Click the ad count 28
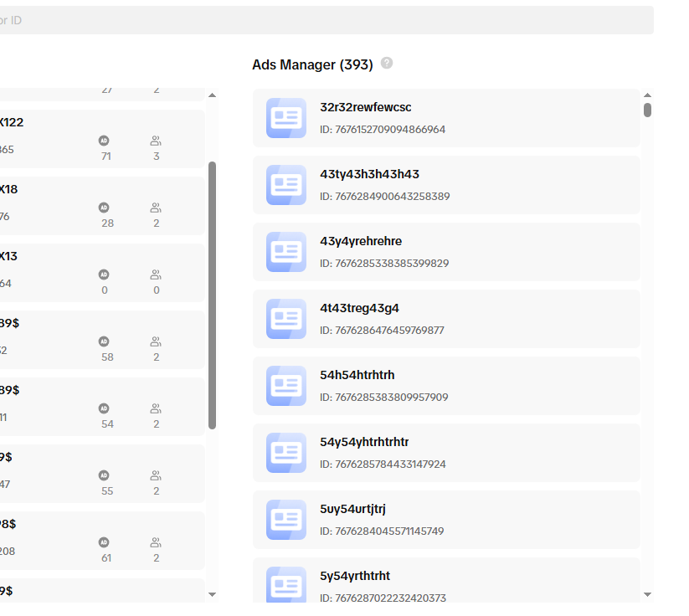Image resolution: width=689 pixels, height=616 pixels. [x=108, y=223]
